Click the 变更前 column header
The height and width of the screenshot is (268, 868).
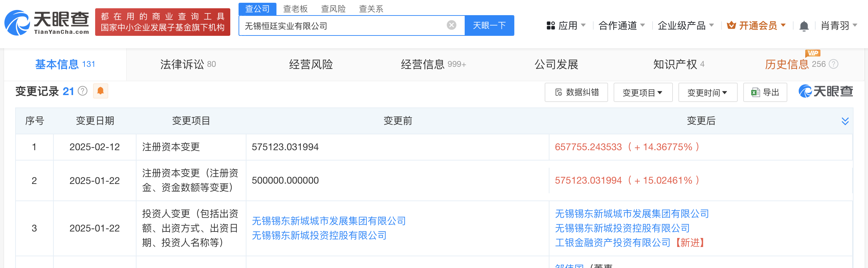pos(398,121)
